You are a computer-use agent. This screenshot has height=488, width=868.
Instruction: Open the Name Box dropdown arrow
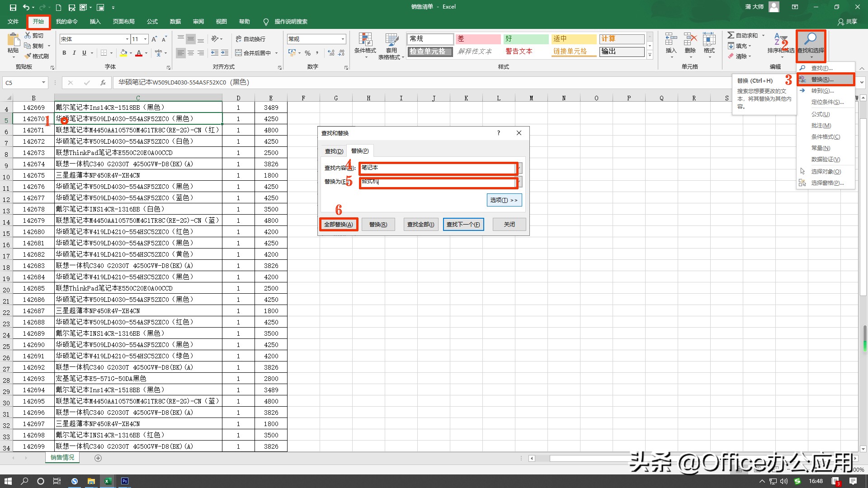pyautogui.click(x=43, y=83)
